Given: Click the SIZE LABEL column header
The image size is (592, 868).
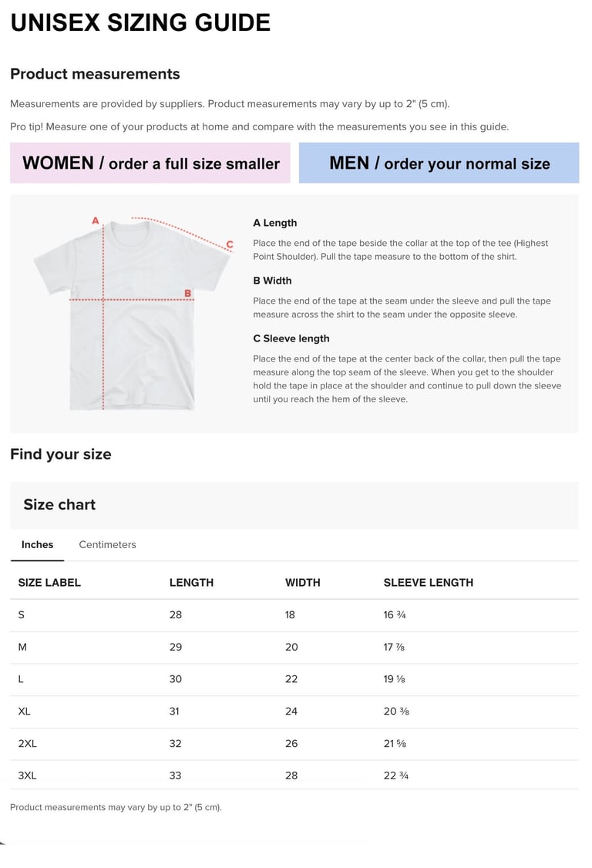Looking at the screenshot, I should pyautogui.click(x=49, y=582).
